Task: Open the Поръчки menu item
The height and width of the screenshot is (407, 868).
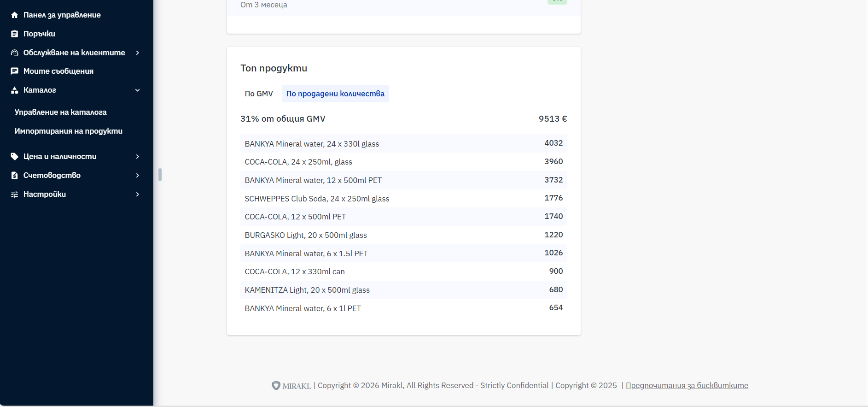Action: pos(39,34)
